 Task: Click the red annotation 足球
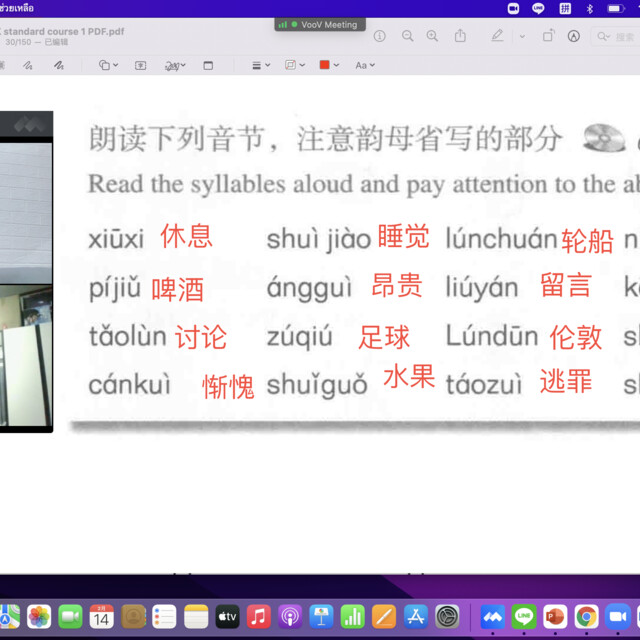(384, 337)
